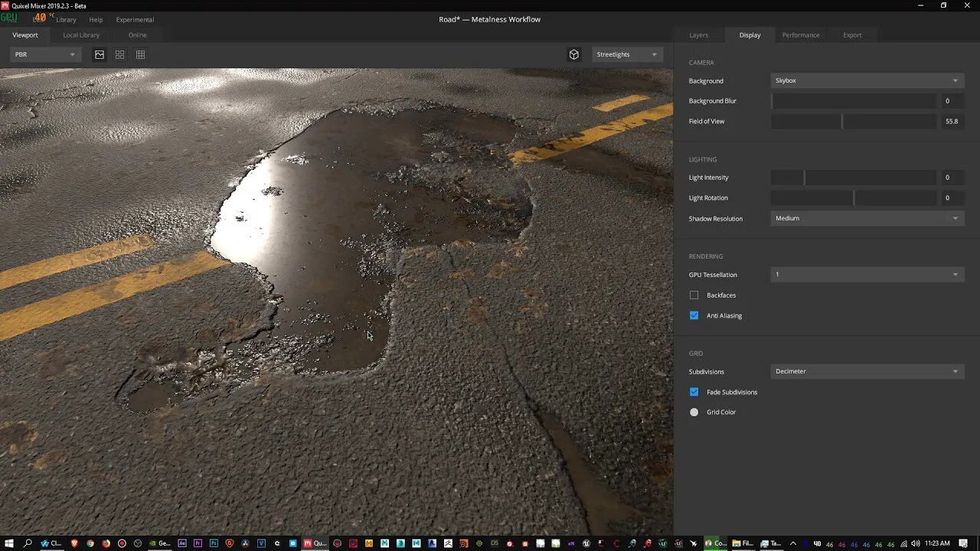
Task: Switch to the Online tab
Action: tap(138, 34)
